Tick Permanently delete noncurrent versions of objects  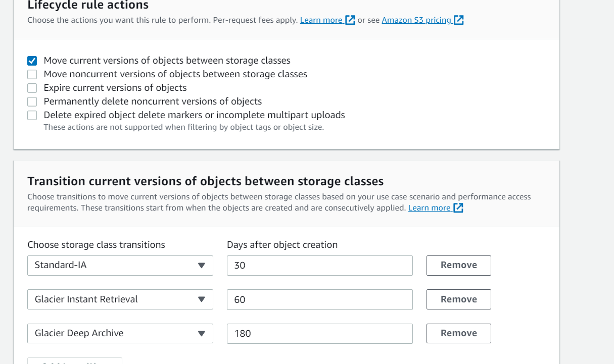point(32,101)
